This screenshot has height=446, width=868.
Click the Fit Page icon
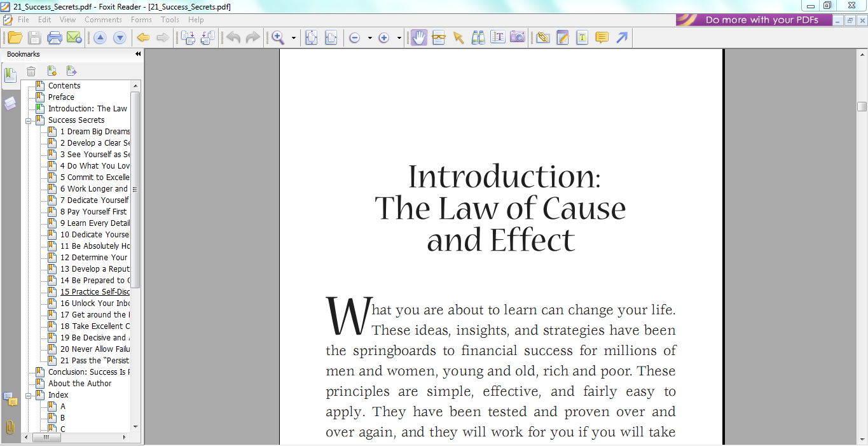[x=311, y=38]
